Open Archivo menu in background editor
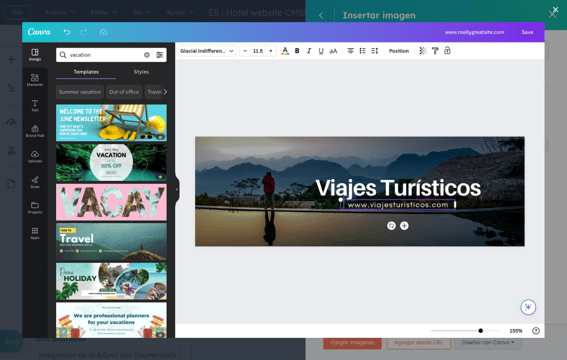 click(x=60, y=12)
